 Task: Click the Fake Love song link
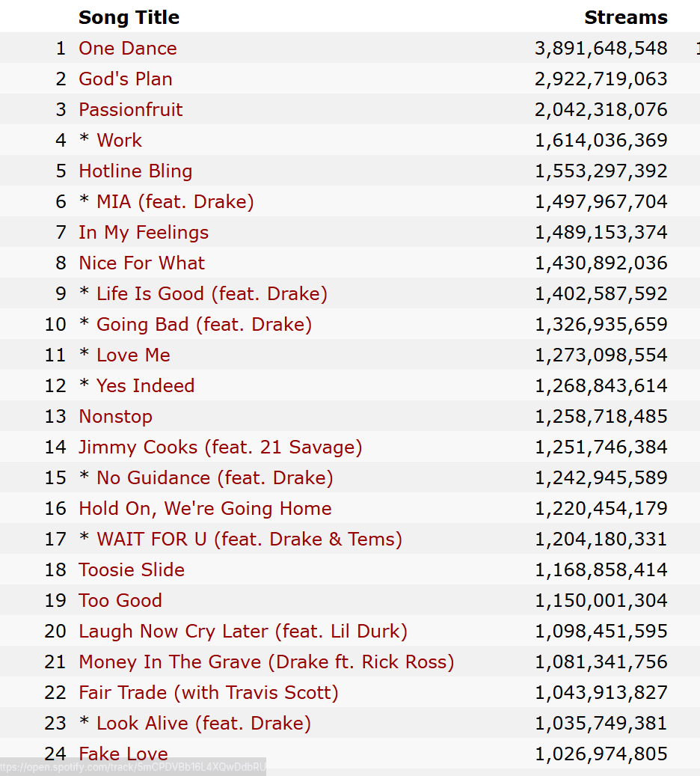pyautogui.click(x=123, y=753)
